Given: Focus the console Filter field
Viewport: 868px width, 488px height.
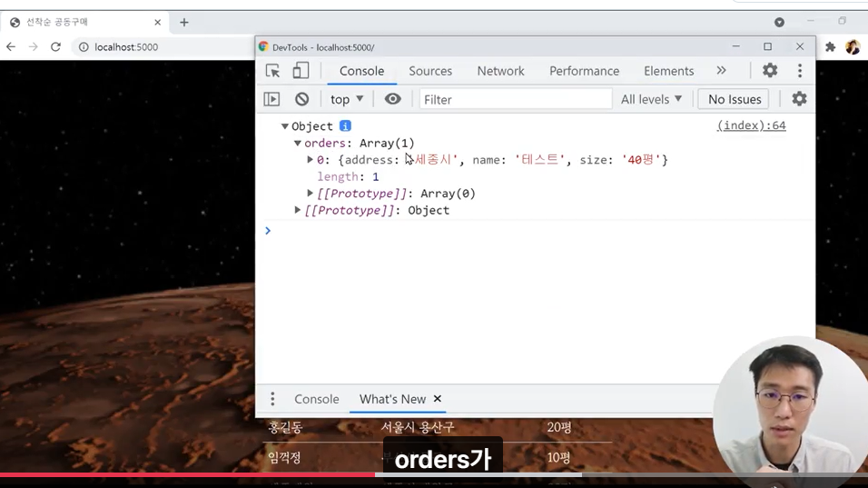Looking at the screenshot, I should coord(516,99).
